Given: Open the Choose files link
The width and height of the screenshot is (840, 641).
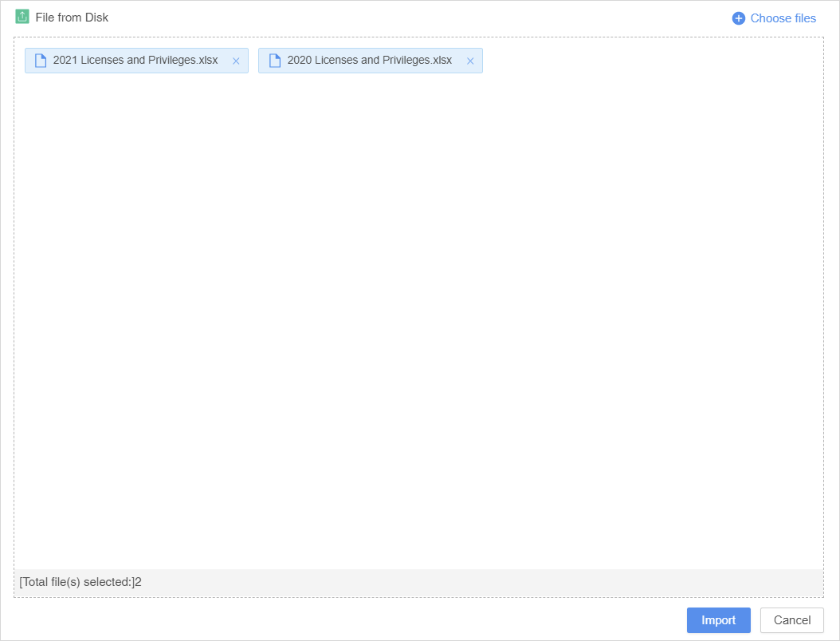Looking at the screenshot, I should tap(783, 18).
